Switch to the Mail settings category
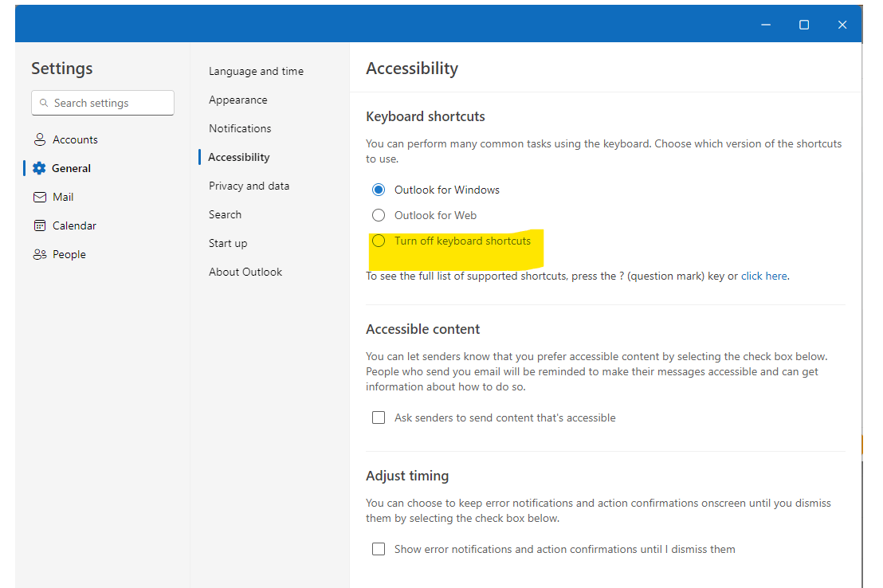Viewport: 883px width, 588px height. (x=63, y=197)
